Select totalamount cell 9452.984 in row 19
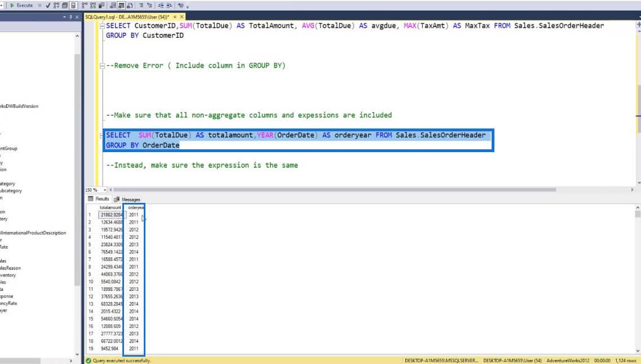This screenshot has width=641, height=364. coord(111,348)
